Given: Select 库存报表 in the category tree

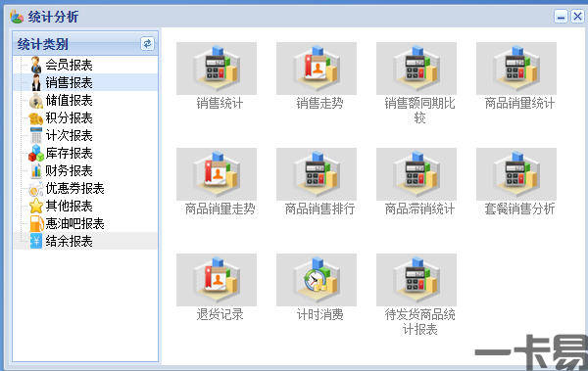Looking at the screenshot, I should tap(69, 153).
